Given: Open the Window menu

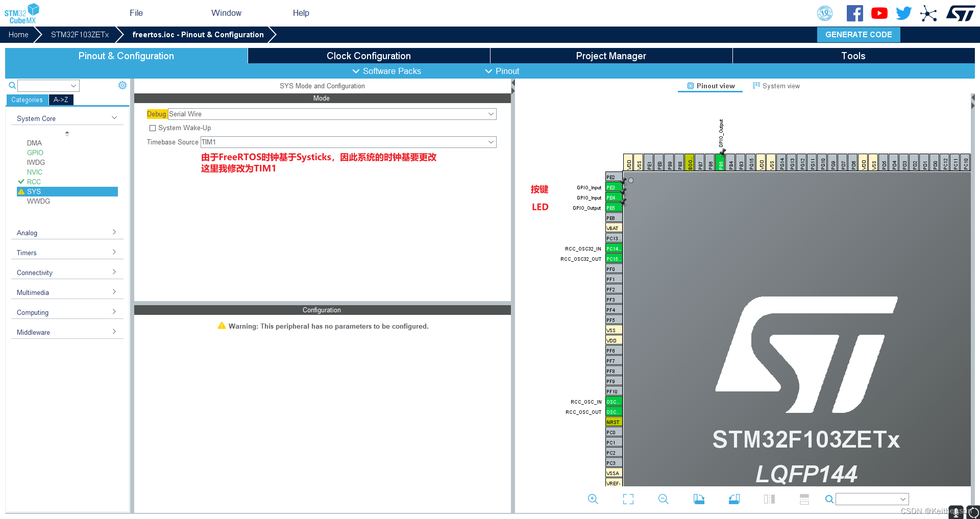Looking at the screenshot, I should click(226, 13).
